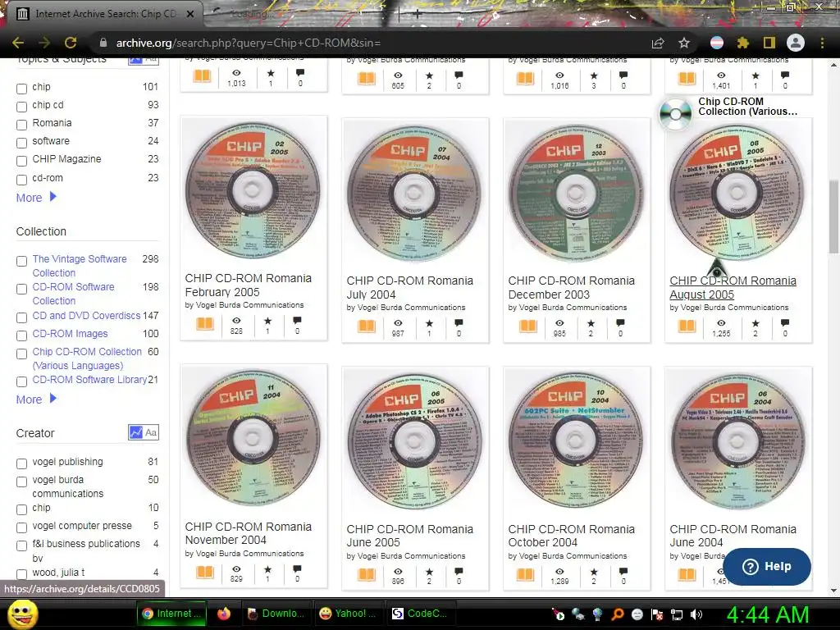Screen dimensions: 840x630
Task: Open the browser side panel icon
Action: [769, 43]
